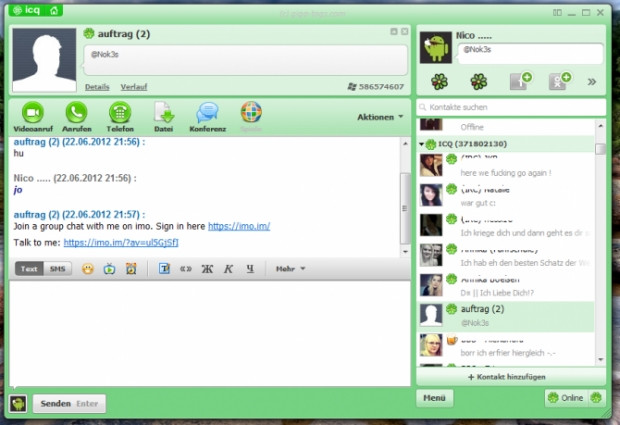Click the ICQ number 586574607
The width and height of the screenshot is (620, 425).
[381, 87]
